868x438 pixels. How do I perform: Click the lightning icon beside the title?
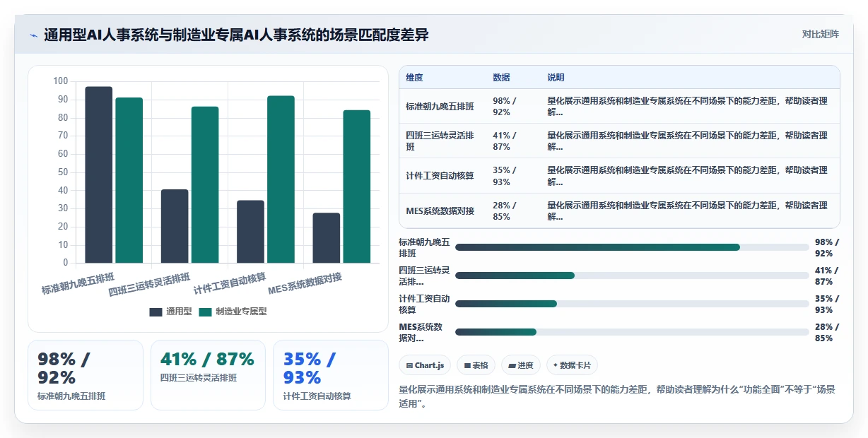33,35
